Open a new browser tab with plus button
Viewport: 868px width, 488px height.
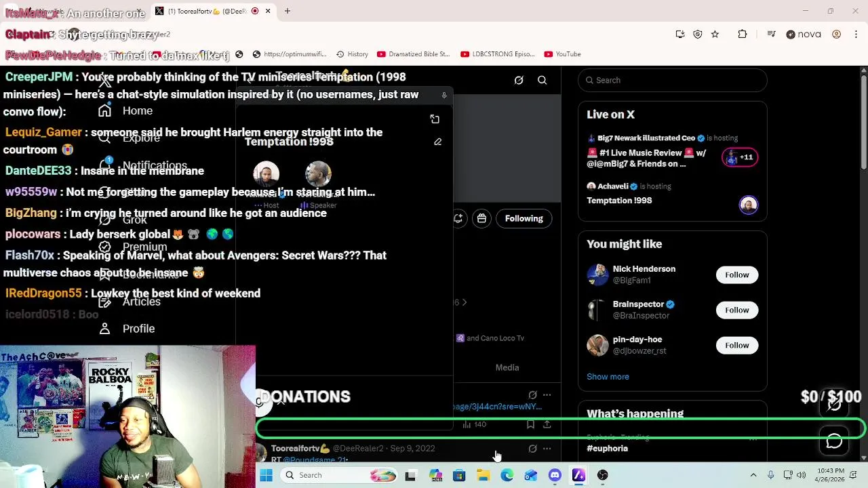tap(288, 11)
